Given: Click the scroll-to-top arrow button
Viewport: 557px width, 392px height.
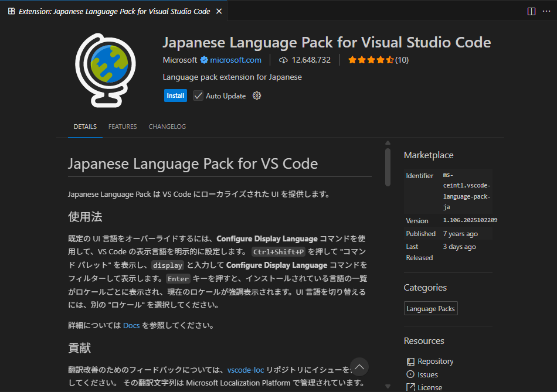Looking at the screenshot, I should pyautogui.click(x=359, y=366).
